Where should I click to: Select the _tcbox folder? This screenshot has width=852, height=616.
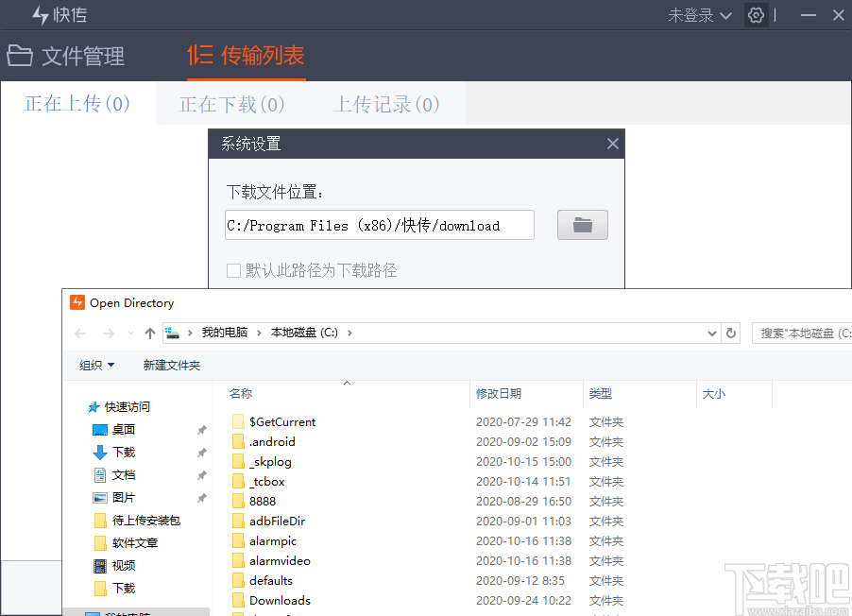click(x=258, y=481)
